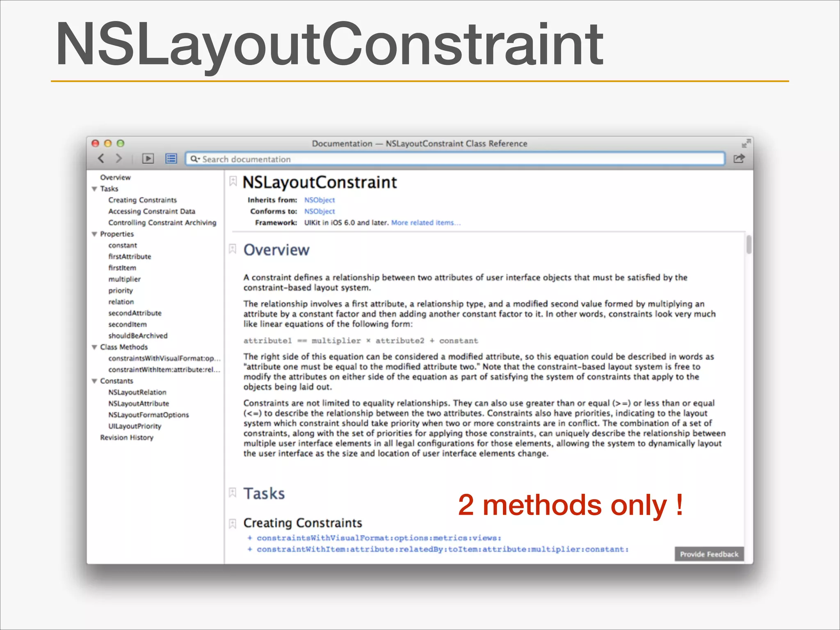Bookmark the Tasks section heading
Image resolution: width=840 pixels, height=630 pixels.
click(233, 493)
